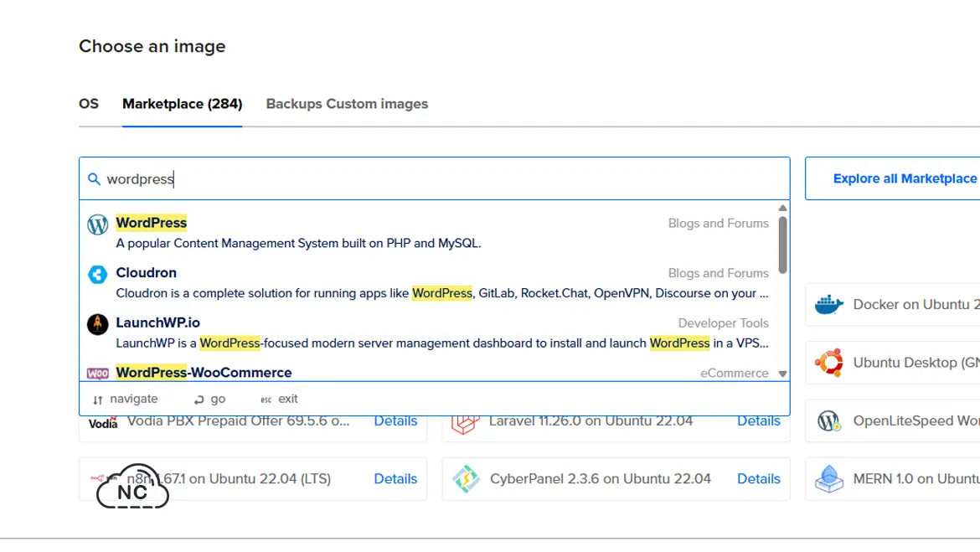Open Details for Vodia PBX

395,420
